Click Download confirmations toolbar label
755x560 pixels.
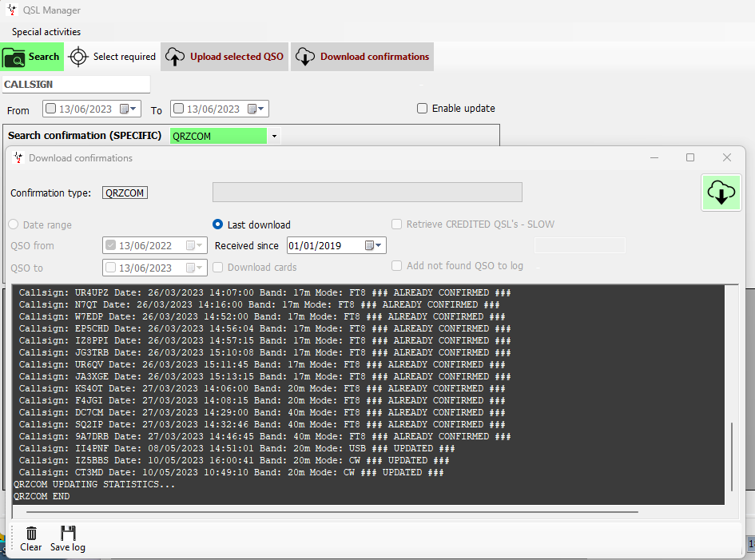point(375,57)
